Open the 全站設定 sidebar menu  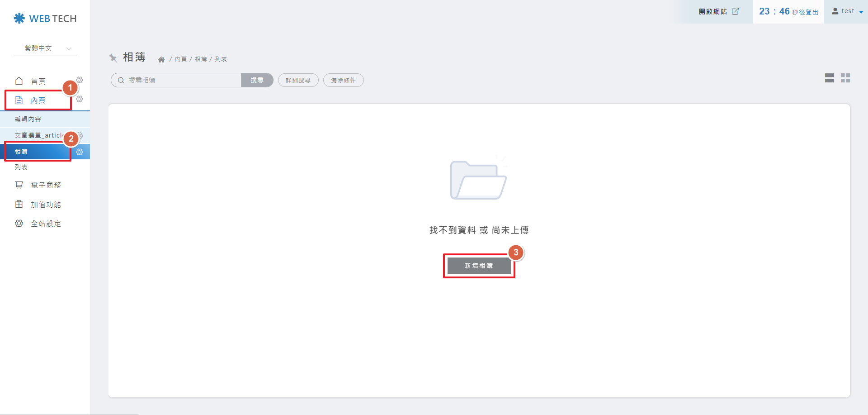tap(45, 224)
